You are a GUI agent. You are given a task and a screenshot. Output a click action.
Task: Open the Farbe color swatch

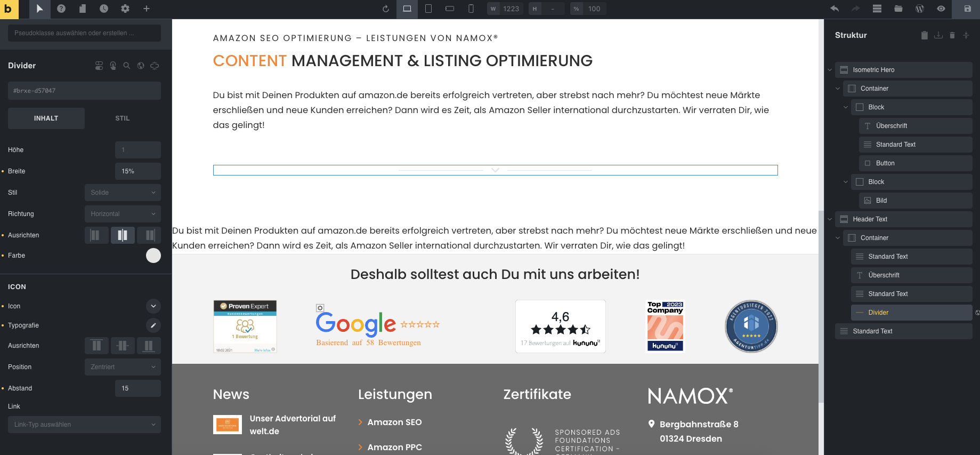[x=153, y=256]
